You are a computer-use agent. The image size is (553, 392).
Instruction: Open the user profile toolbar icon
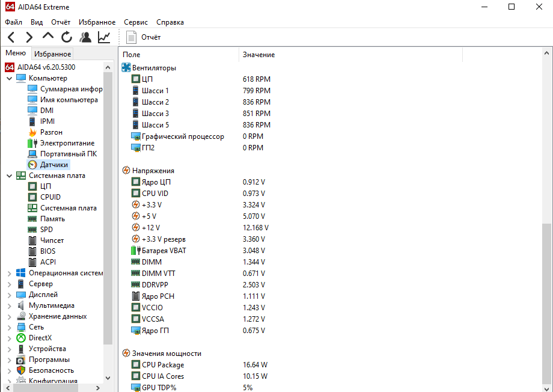[x=85, y=37]
